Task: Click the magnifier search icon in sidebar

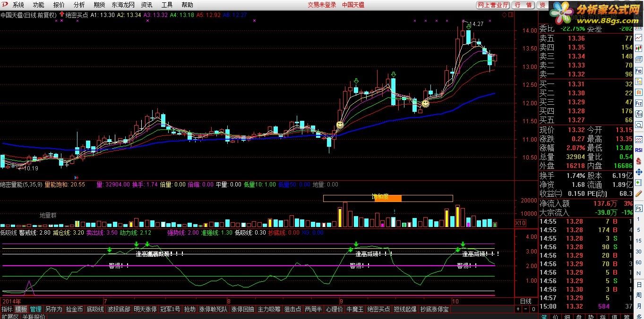Action: coord(639,125)
